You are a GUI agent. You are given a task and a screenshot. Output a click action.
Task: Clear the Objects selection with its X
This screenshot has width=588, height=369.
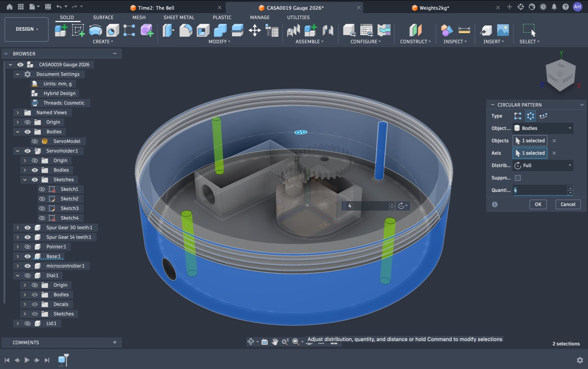tap(554, 140)
